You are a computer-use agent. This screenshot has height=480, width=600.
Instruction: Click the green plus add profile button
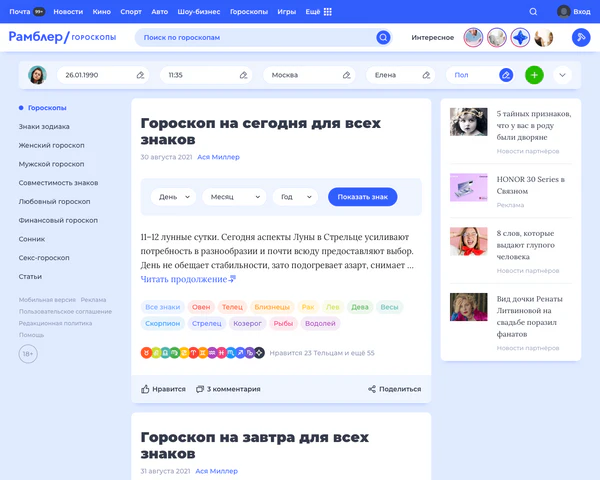534,75
